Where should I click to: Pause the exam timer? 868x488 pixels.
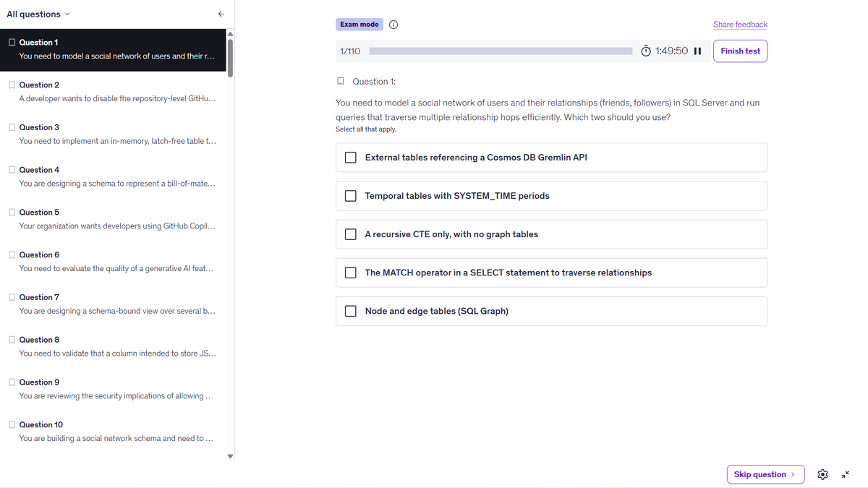(x=697, y=51)
